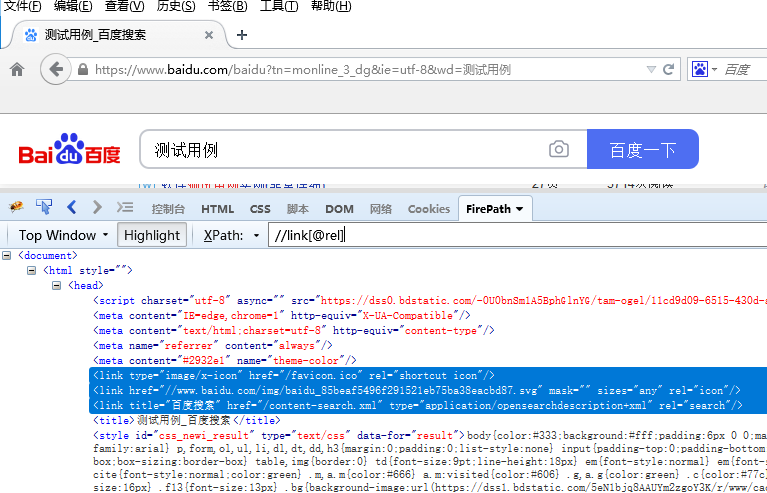Switch to the CSS panel tab
767x493 pixels.
[x=260, y=209]
